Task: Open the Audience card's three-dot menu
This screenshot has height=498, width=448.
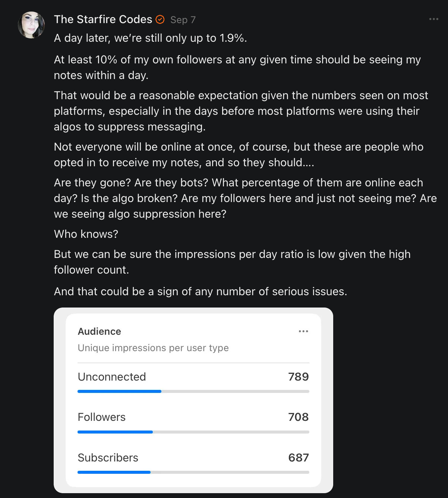Action: click(x=303, y=331)
